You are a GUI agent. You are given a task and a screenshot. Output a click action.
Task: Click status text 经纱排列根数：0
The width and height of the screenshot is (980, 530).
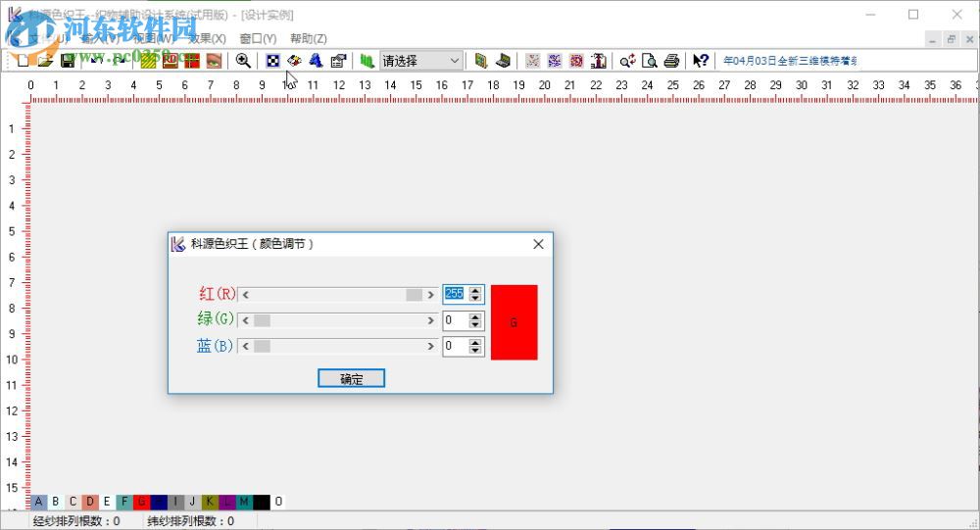pyautogui.click(x=76, y=520)
